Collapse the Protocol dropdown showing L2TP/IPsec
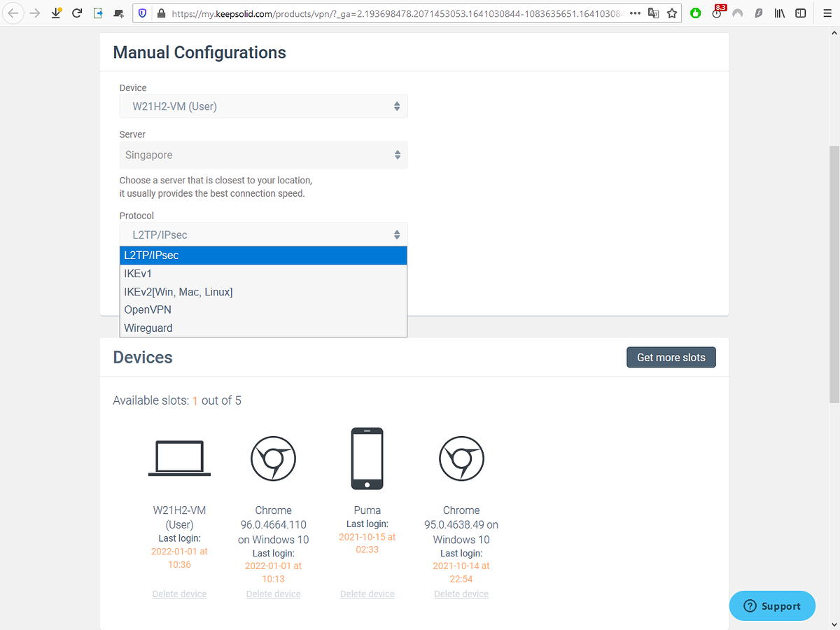The image size is (840, 630). (263, 234)
